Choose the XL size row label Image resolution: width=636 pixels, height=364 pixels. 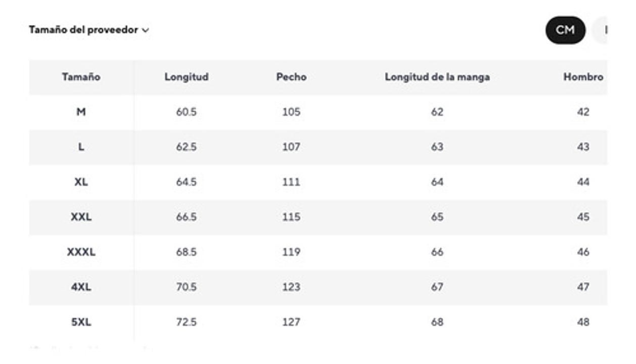point(81,181)
